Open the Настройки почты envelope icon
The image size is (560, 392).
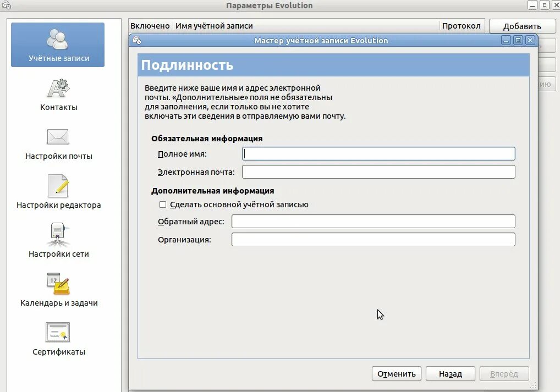(58, 137)
